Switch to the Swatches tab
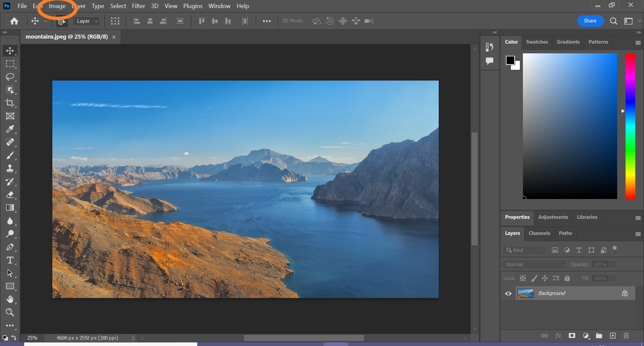The image size is (644, 346). [x=537, y=42]
